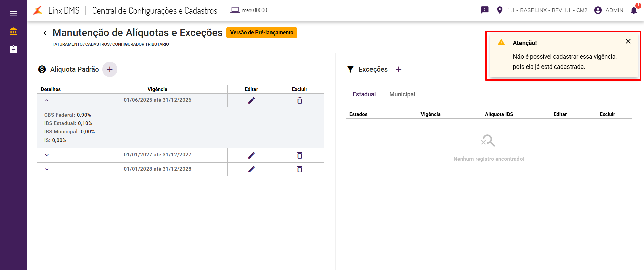Click the BASE LINX location selector

(542, 10)
